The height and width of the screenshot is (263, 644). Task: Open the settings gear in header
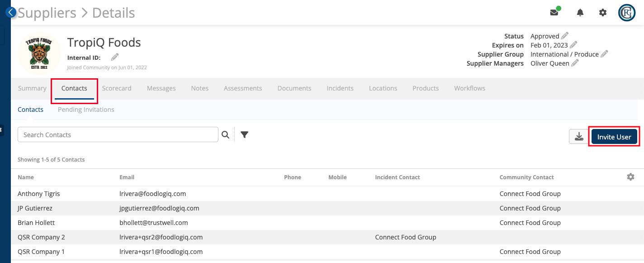603,13
